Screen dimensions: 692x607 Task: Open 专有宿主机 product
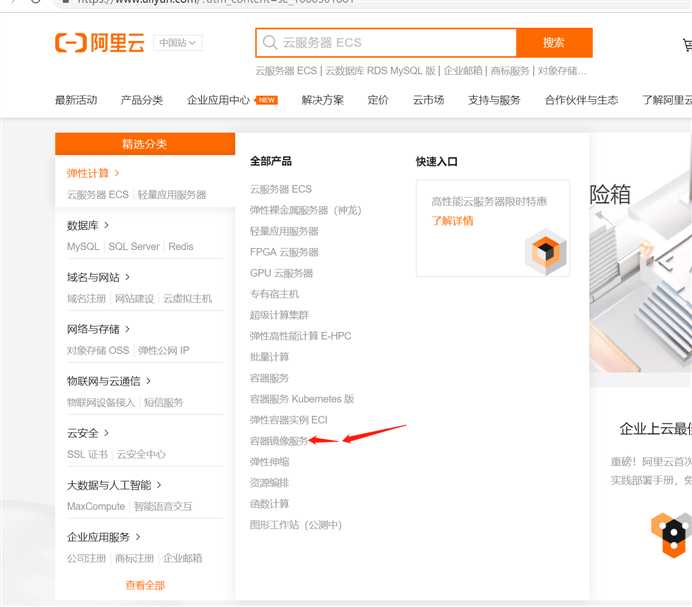(x=274, y=294)
